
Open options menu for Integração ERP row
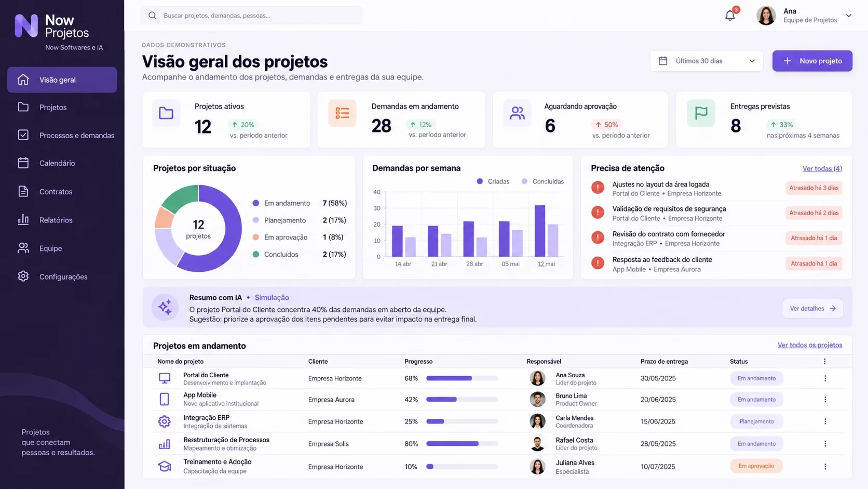(x=825, y=421)
